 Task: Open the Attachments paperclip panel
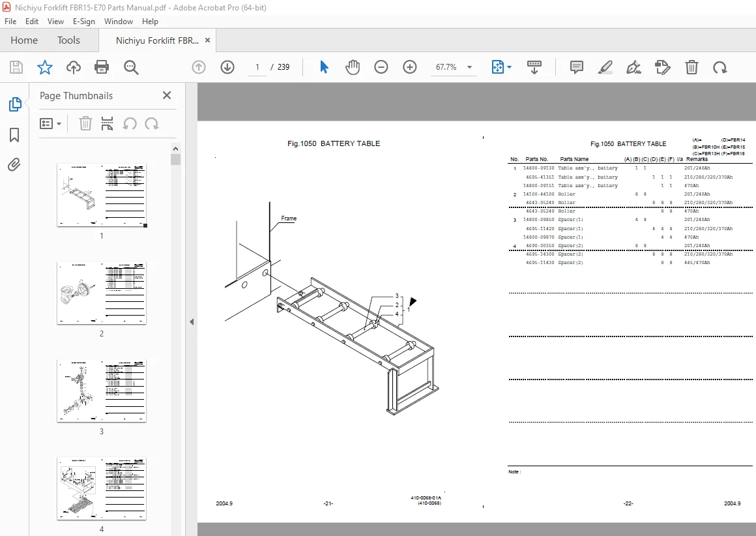pyautogui.click(x=14, y=165)
